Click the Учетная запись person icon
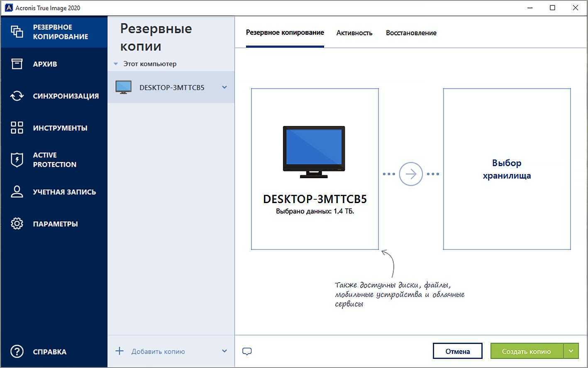The image size is (588, 368). 17,191
